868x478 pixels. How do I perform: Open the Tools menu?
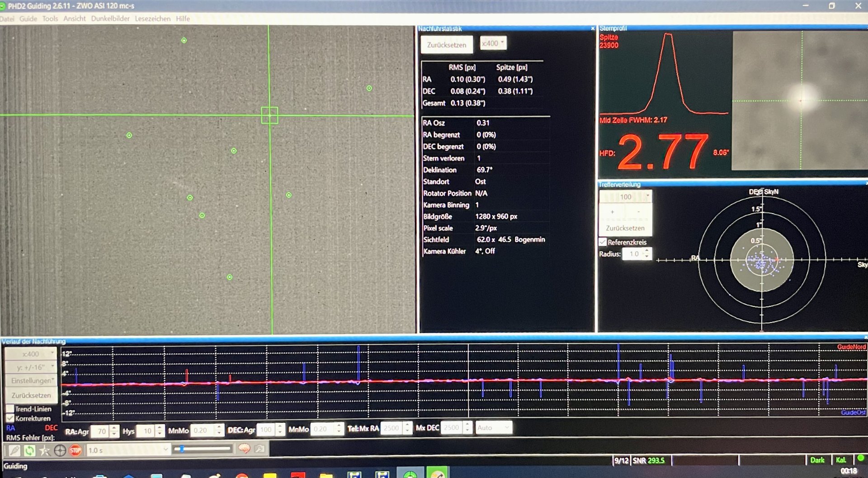point(50,19)
